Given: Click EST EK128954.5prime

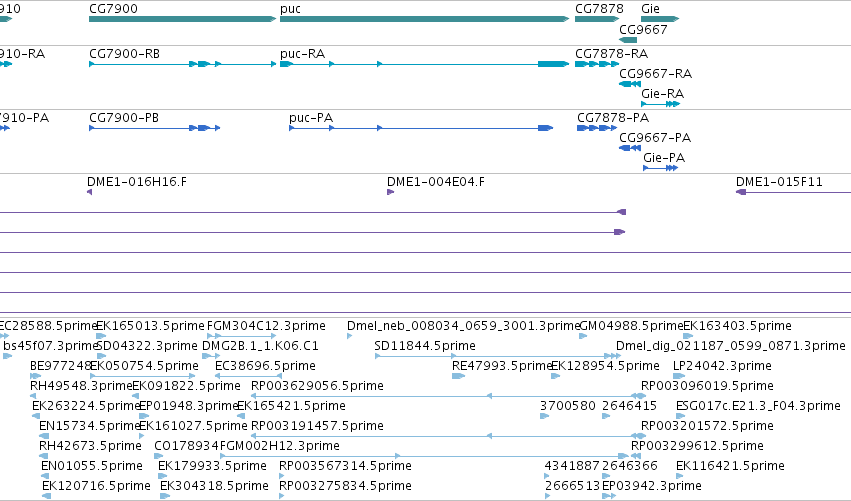Looking at the screenshot, I should [x=605, y=366].
